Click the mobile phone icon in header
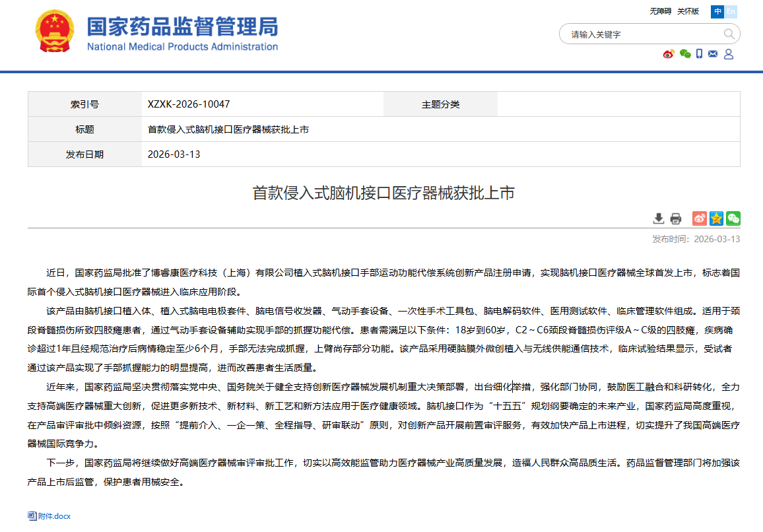Viewport: 763px width, 532px height. (699, 54)
